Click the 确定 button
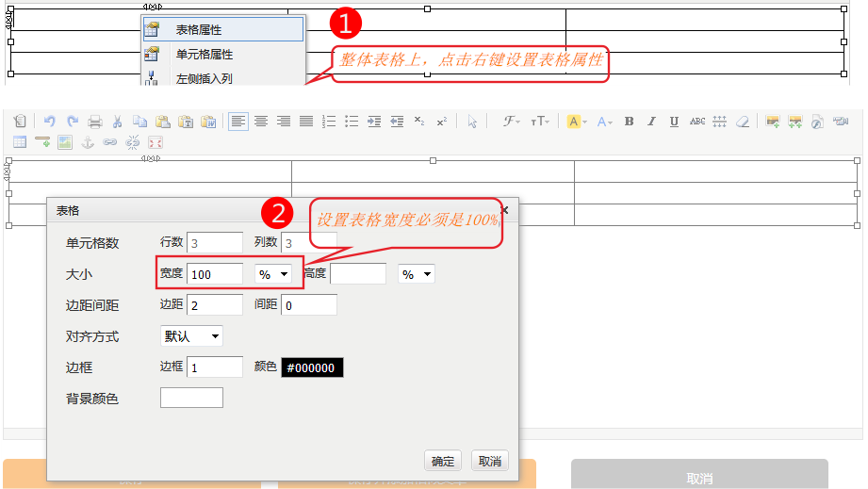 tap(443, 461)
